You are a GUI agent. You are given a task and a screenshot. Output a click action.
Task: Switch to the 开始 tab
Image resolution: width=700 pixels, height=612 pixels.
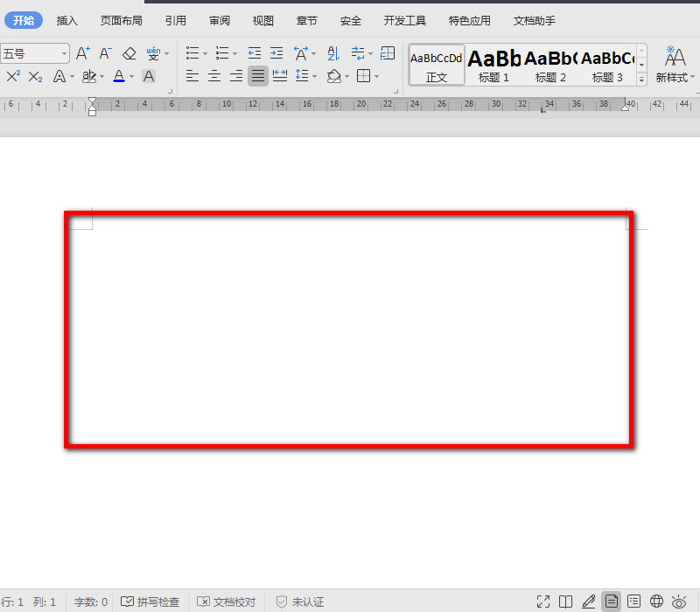[24, 20]
